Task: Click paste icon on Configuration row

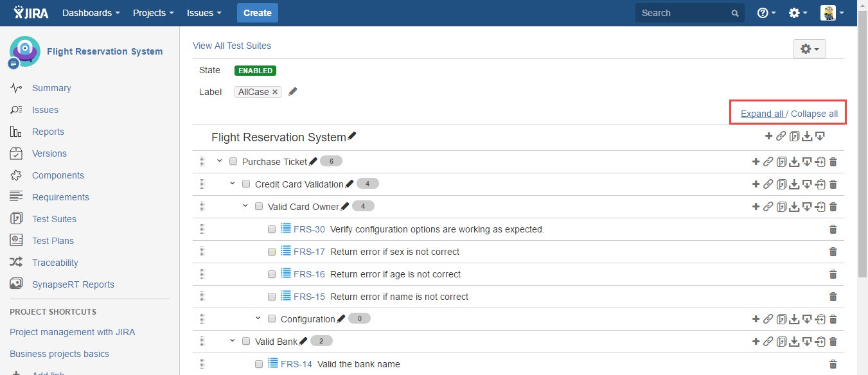Action: [820, 318]
